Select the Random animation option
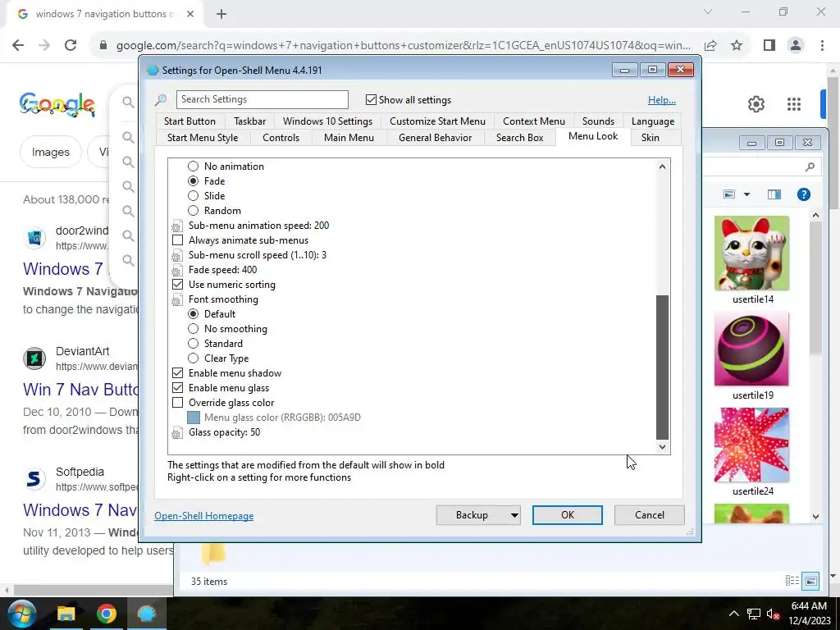Image resolution: width=840 pixels, height=630 pixels. 193,211
